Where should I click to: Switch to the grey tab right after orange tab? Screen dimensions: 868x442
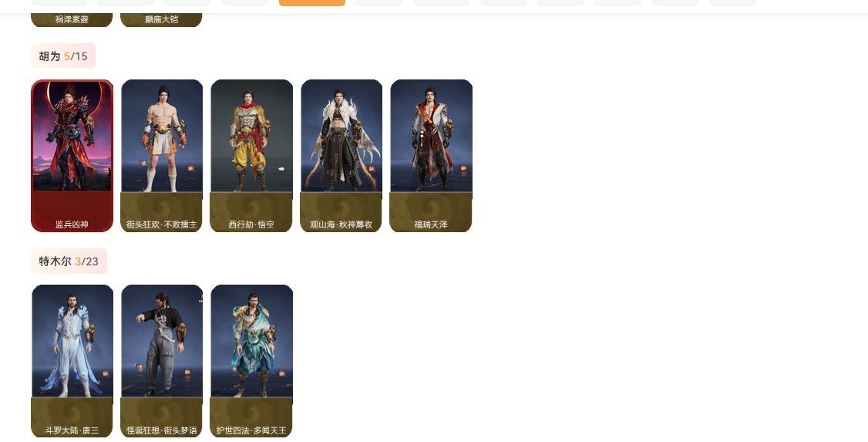[x=378, y=3]
